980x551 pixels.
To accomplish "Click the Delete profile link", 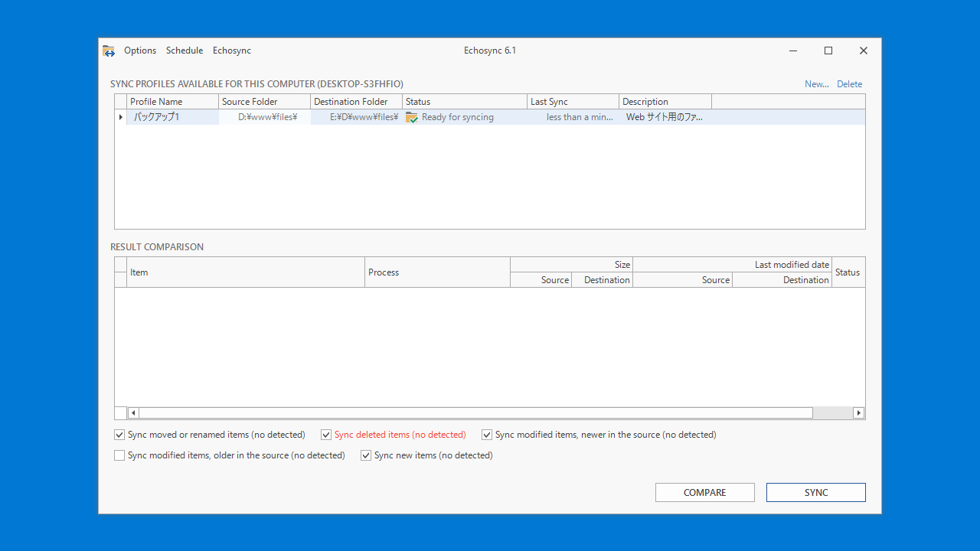I will pyautogui.click(x=849, y=84).
